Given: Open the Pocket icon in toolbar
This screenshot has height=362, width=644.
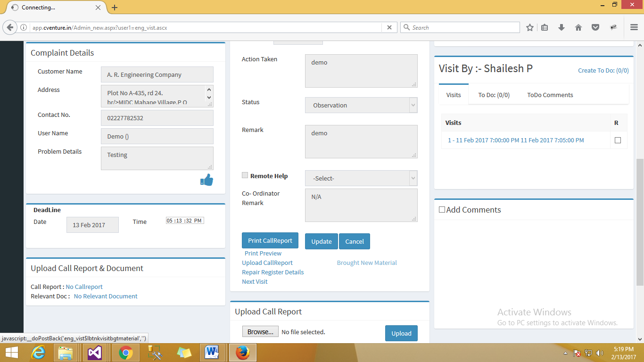Looking at the screenshot, I should pos(595,28).
